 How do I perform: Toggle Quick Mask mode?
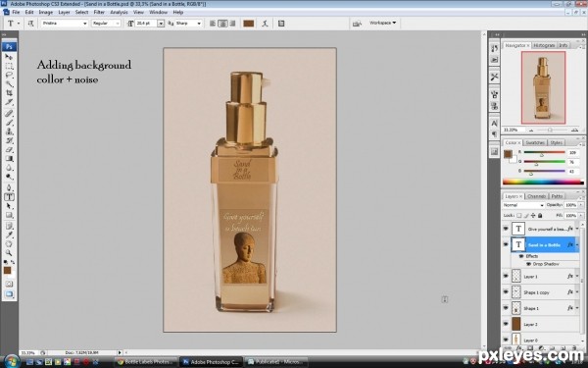pos(9,285)
